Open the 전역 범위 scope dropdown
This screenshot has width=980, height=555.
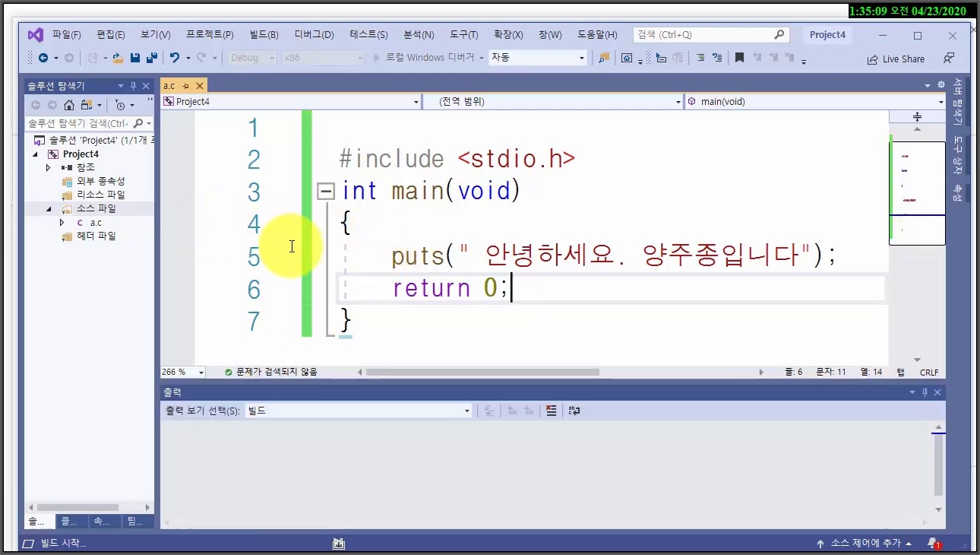coord(553,101)
